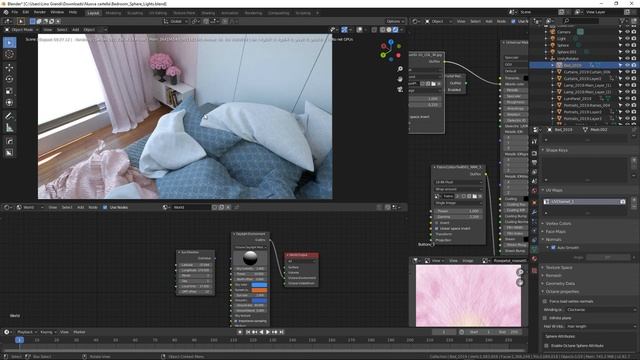Expand Curtains_2019 Layer2 tree item
Screen dimensions: 640x360
click(553, 78)
